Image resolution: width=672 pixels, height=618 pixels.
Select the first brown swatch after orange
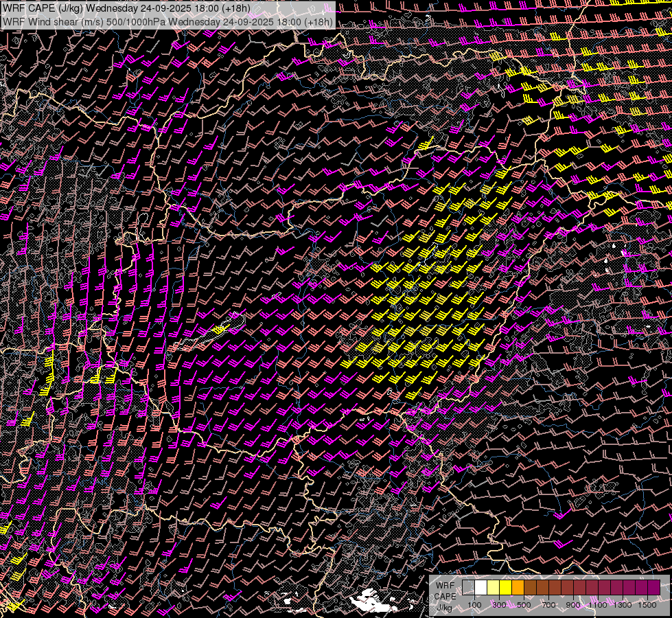tap(530, 588)
